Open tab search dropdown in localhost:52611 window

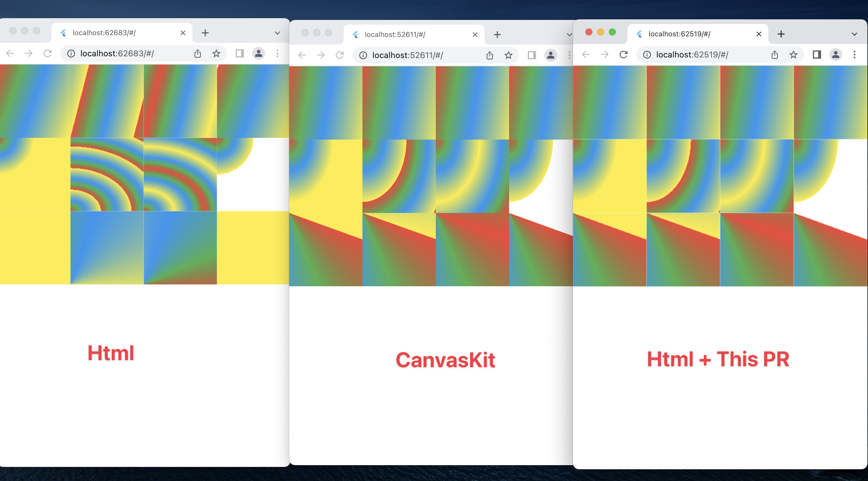pos(569,35)
